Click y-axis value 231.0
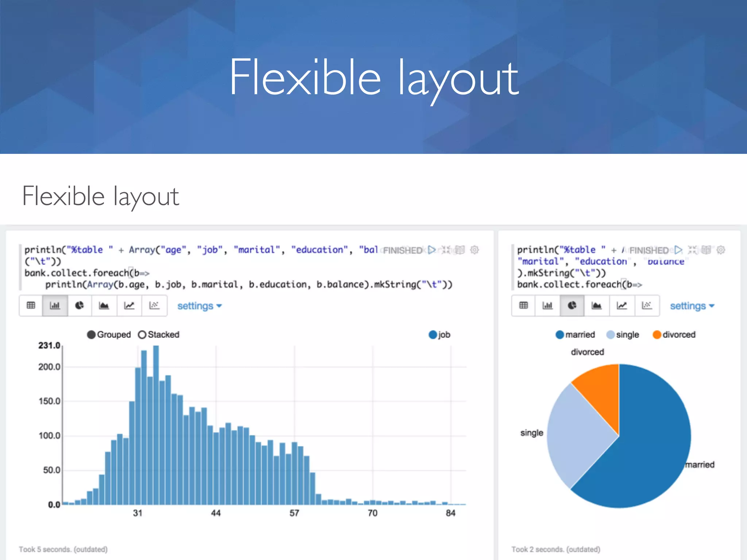The height and width of the screenshot is (560, 747). (49, 345)
